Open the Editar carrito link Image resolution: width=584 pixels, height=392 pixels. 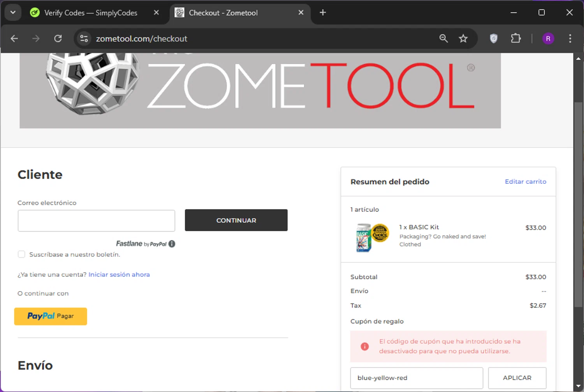coord(526,181)
